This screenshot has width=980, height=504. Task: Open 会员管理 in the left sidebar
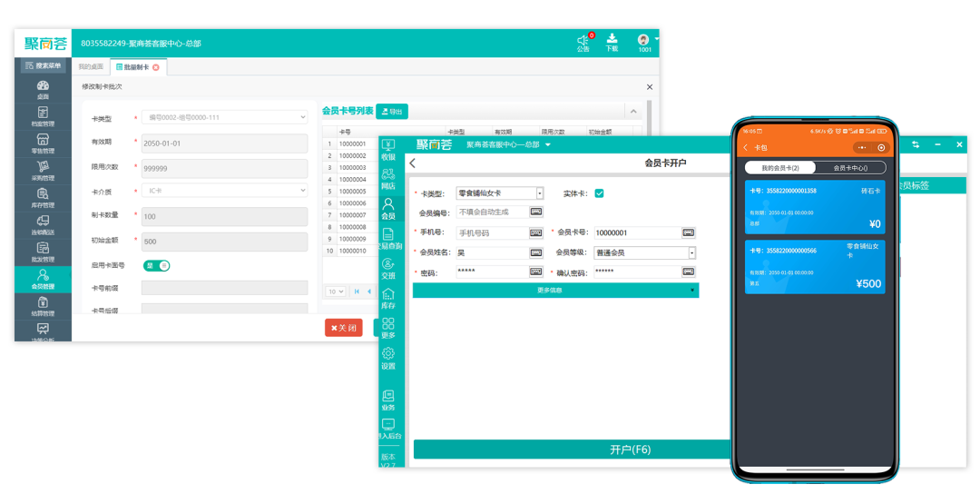43,279
